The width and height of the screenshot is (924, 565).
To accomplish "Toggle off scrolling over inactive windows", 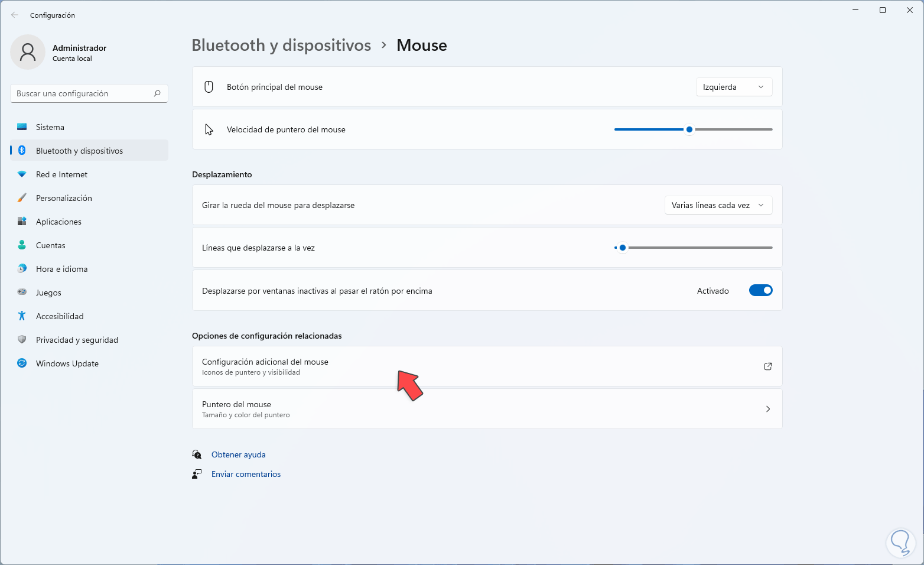I will 760,290.
